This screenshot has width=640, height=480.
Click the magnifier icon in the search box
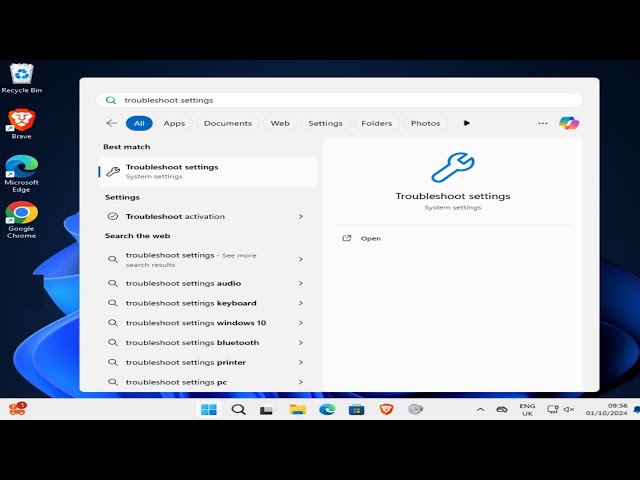111,100
